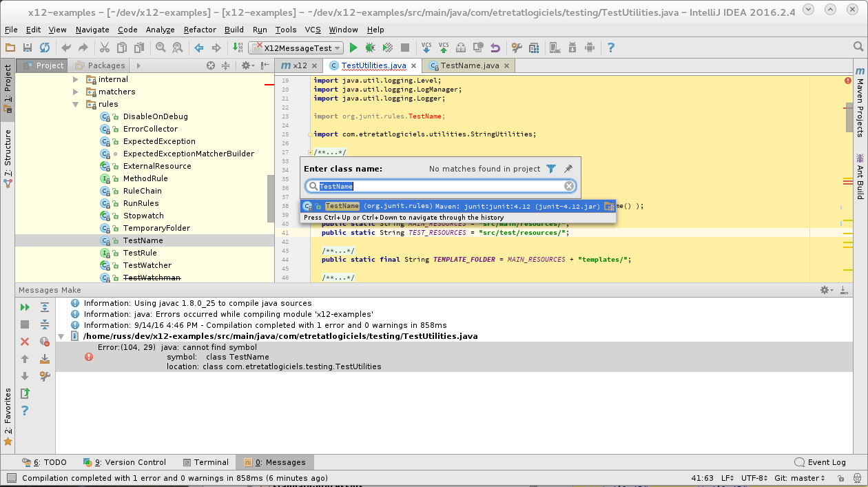The image size is (868, 487).
Task: Open the Terminal tool window
Action: tap(206, 462)
